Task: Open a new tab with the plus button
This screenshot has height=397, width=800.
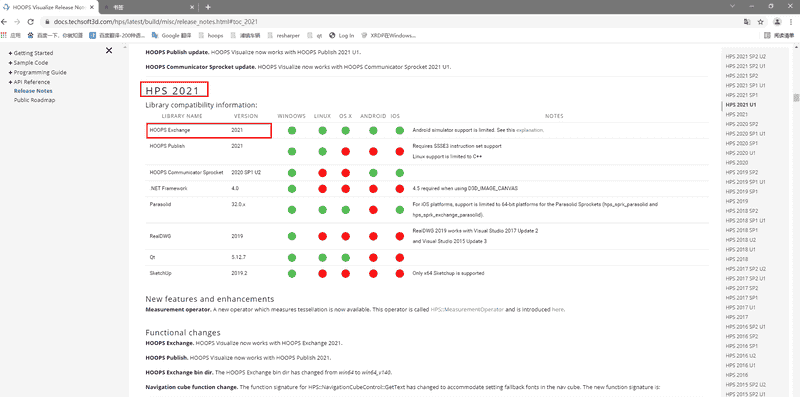Action: pos(208,7)
